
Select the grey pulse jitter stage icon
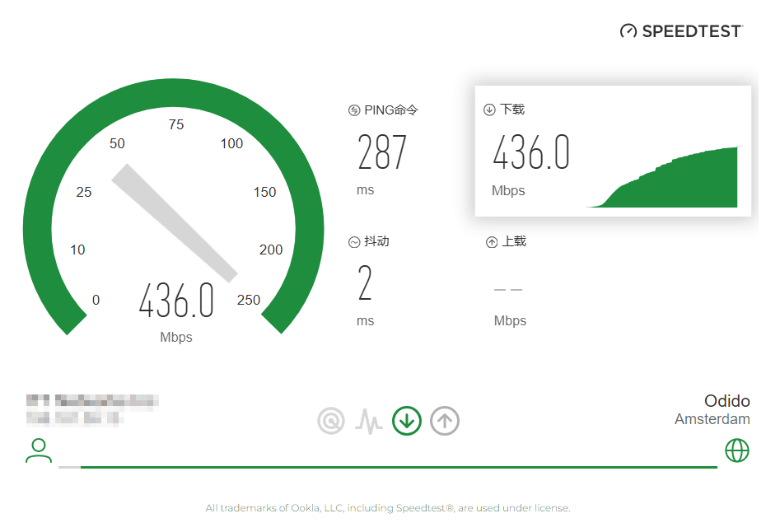coord(369,422)
